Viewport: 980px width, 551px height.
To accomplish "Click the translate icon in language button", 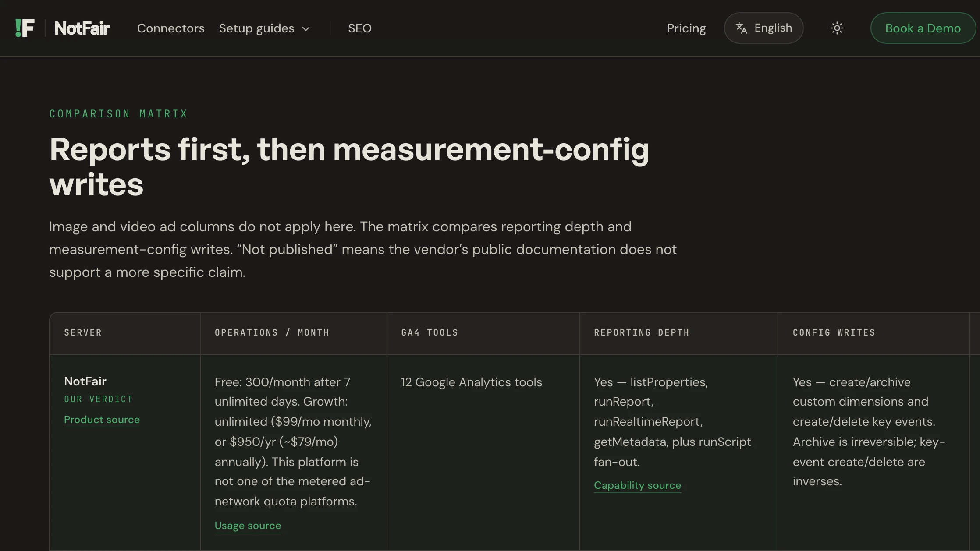I will click(x=741, y=28).
